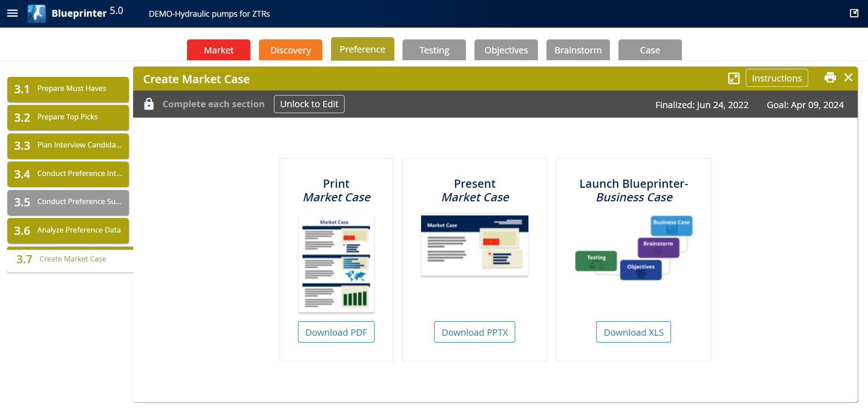The width and height of the screenshot is (868, 409).
Task: Switch to the Brainstorm tab
Action: tap(578, 50)
